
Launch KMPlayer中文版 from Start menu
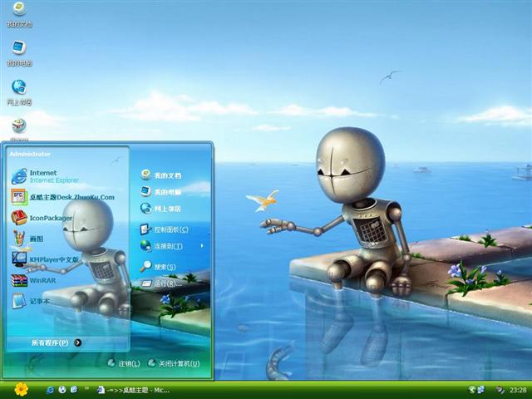(x=45, y=259)
